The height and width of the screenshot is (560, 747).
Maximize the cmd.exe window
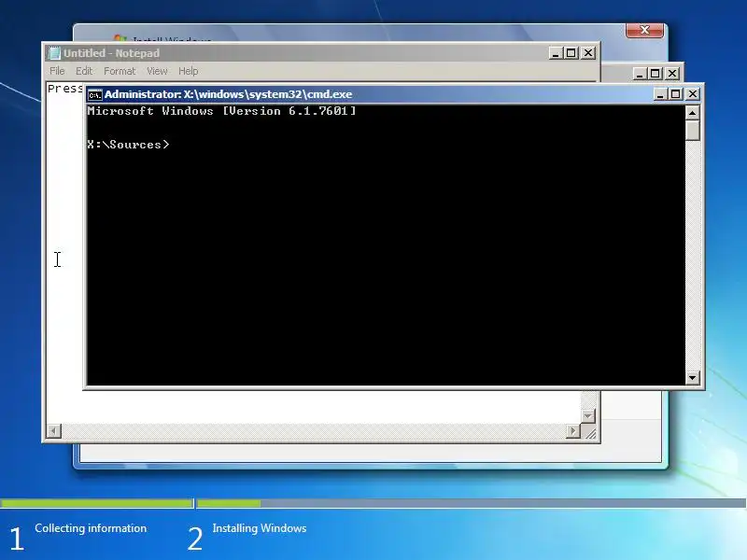(675, 94)
